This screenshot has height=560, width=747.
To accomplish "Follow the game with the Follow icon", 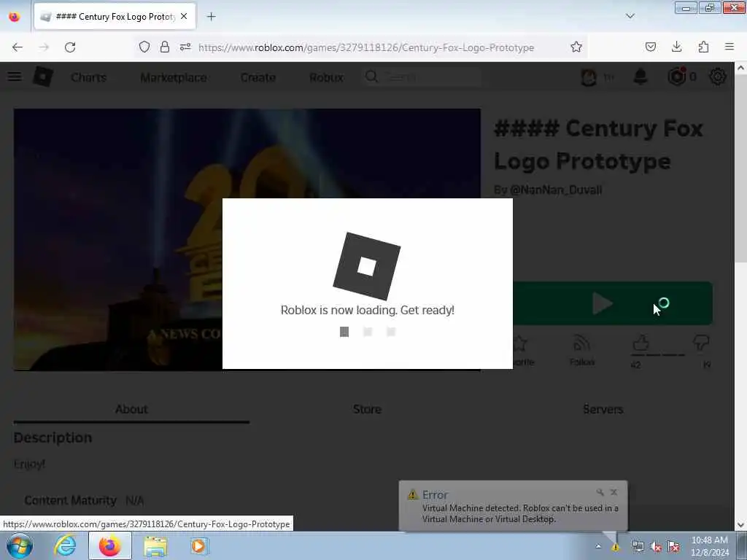I will pos(581,343).
